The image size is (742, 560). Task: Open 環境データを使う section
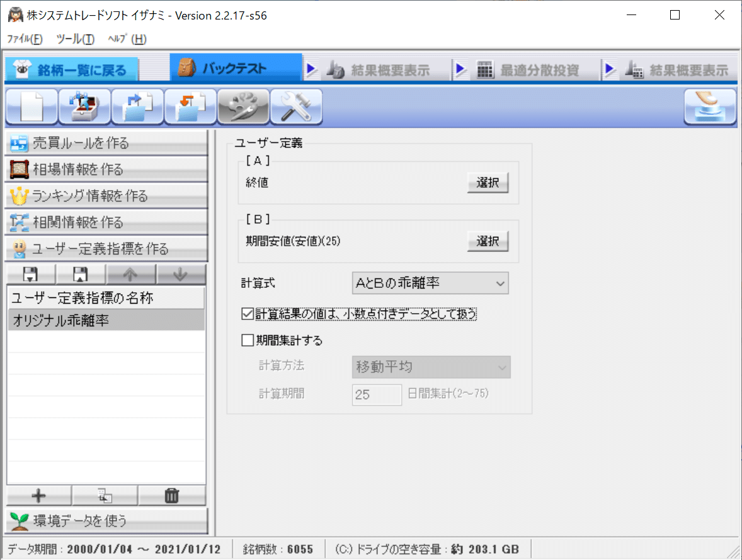pos(106,521)
